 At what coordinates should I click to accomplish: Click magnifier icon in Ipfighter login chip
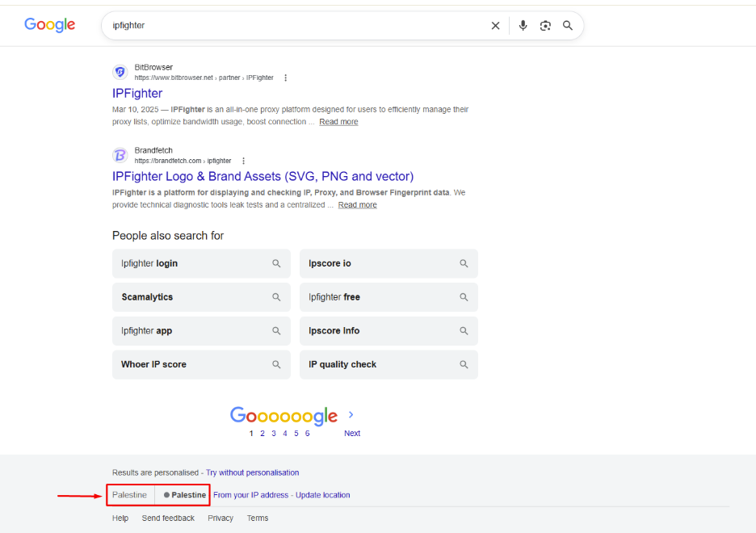click(x=276, y=263)
